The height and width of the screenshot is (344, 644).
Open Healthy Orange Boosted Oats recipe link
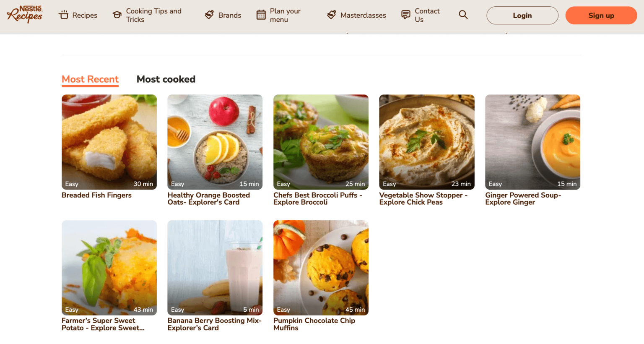[208, 198]
